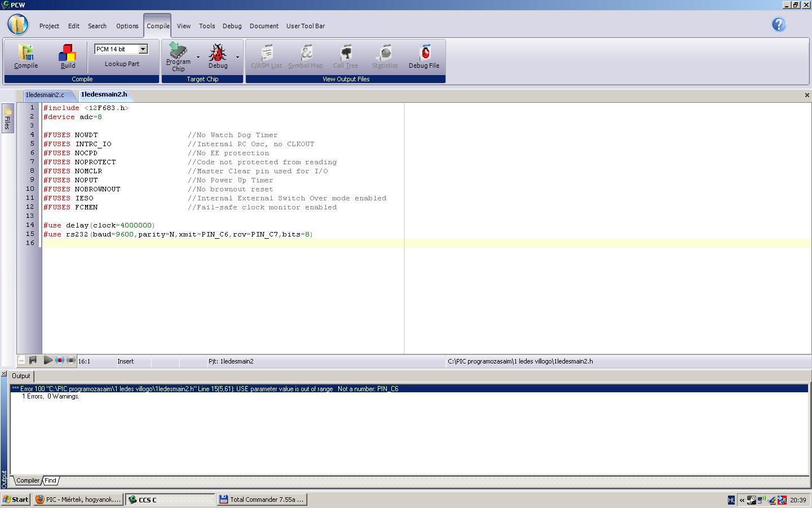Click the wireless network tray icon

762,500
